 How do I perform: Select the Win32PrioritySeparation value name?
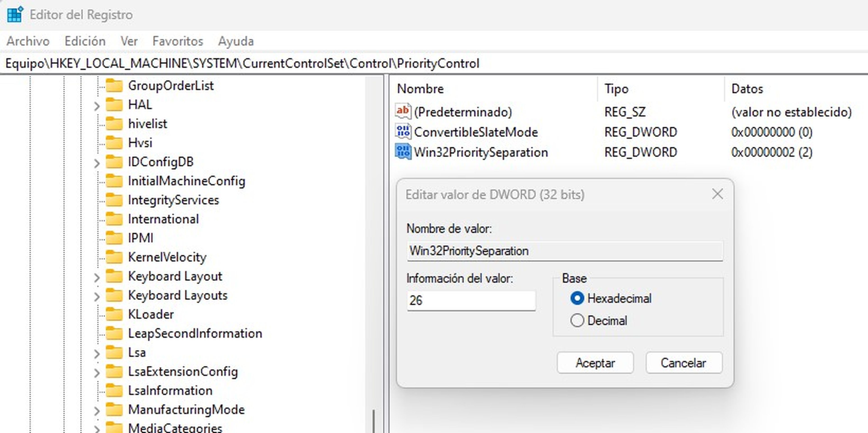[x=481, y=152]
